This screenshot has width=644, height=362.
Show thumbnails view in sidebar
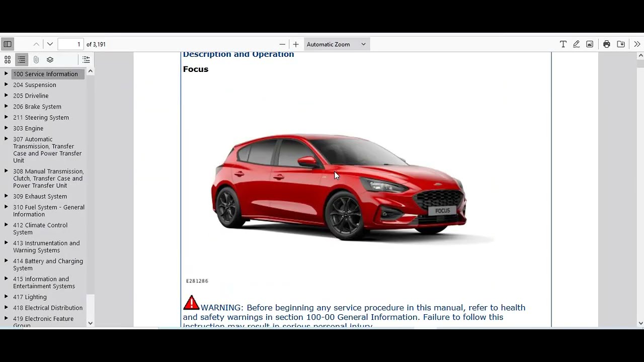8,60
